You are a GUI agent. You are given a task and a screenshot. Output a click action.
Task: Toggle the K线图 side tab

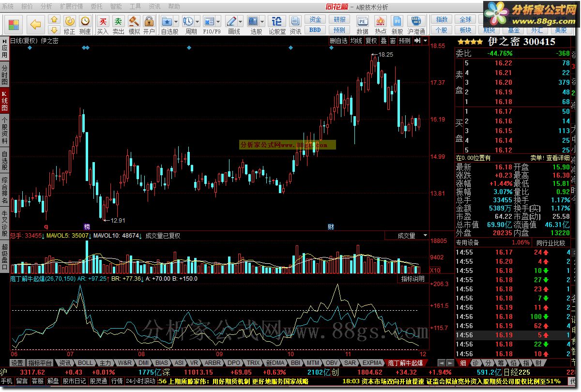click(4, 101)
